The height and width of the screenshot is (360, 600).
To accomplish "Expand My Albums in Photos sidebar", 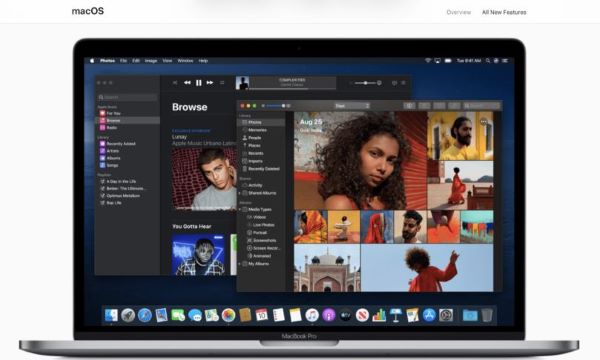I will click(x=240, y=264).
